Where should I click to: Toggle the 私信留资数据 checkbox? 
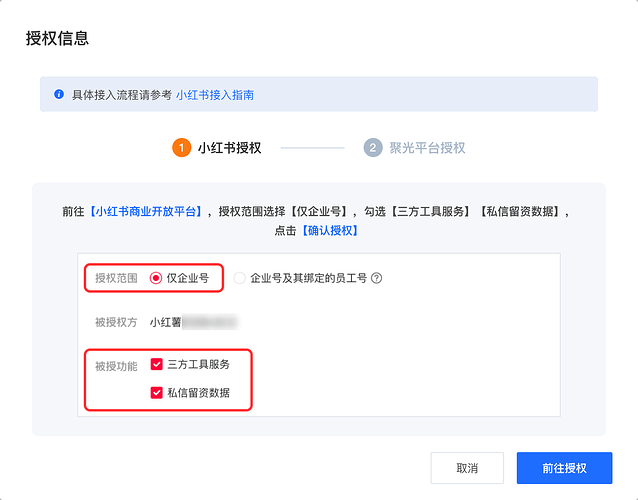[x=157, y=393]
